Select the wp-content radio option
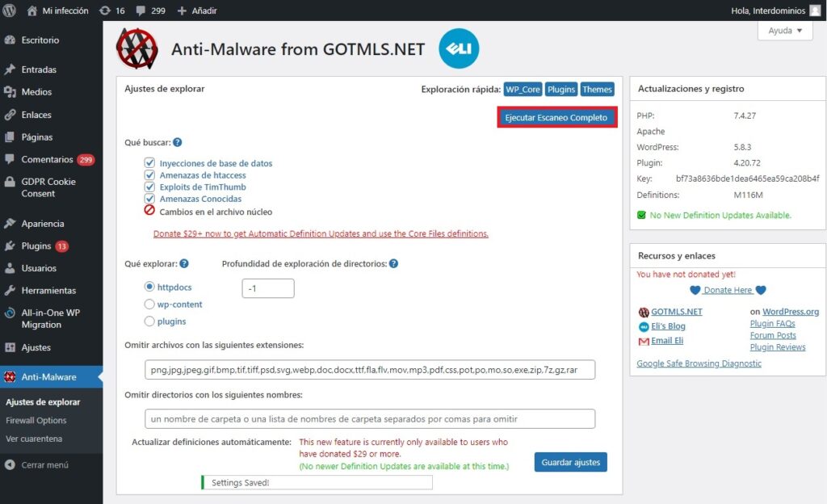 [149, 304]
